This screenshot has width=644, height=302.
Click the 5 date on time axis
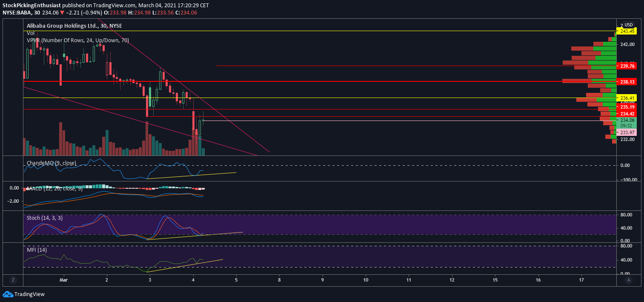236,280
